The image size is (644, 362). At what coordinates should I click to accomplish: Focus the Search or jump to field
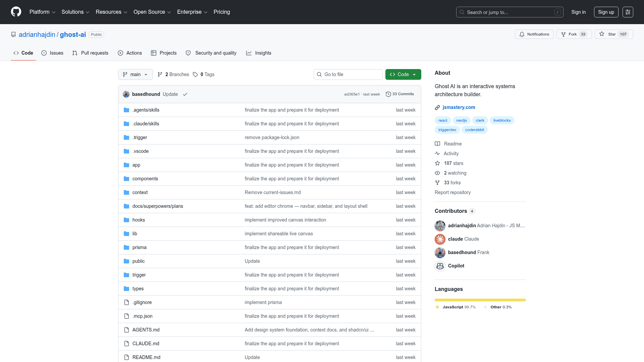point(510,12)
